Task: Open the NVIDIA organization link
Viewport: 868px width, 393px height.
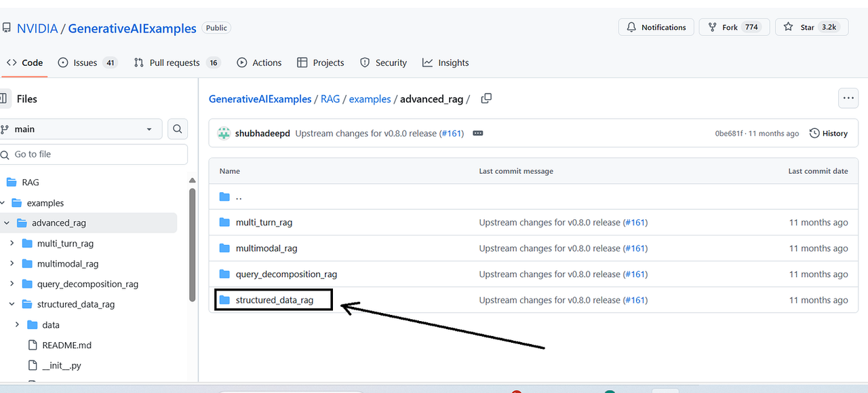Action: [x=37, y=29]
